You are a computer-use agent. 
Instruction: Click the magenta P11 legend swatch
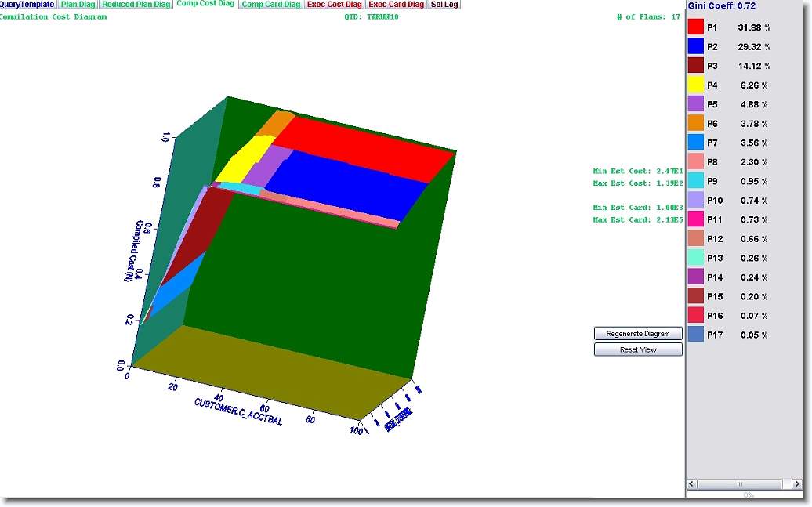coord(696,219)
